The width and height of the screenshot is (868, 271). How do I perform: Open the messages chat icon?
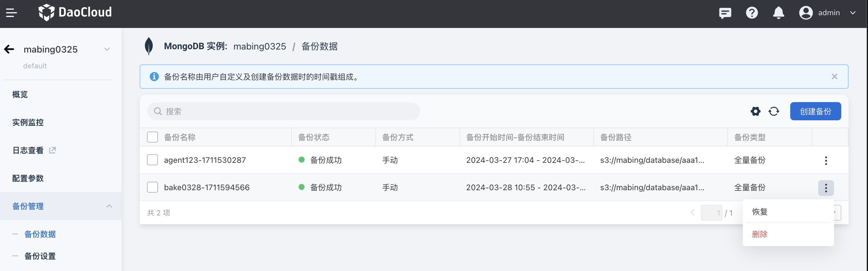[725, 13]
